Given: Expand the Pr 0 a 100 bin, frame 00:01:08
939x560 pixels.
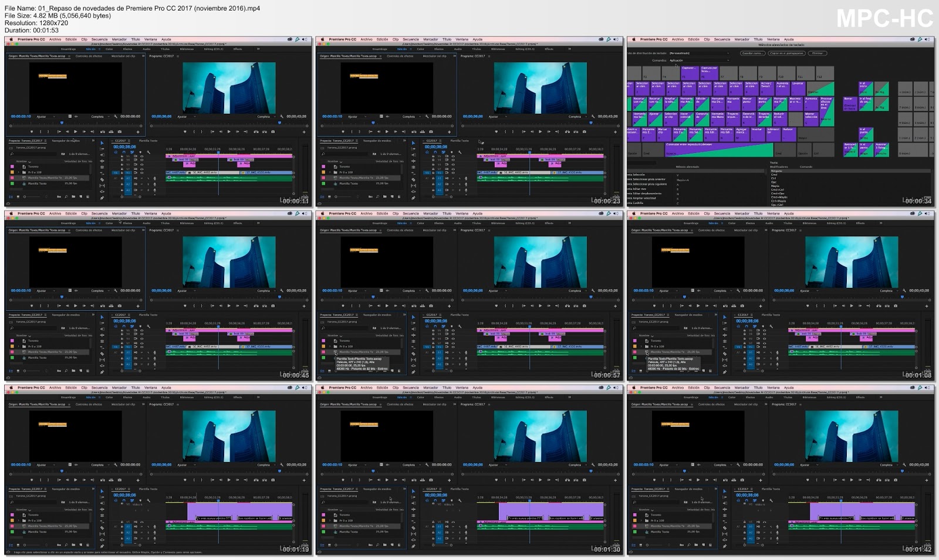Looking at the screenshot, I should [641, 347].
